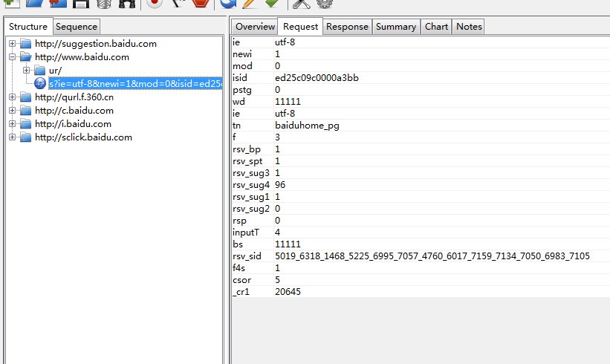Repeat the request with blue refresh icon
Image resolution: width=610 pixels, height=364 pixels.
pyautogui.click(x=228, y=3)
